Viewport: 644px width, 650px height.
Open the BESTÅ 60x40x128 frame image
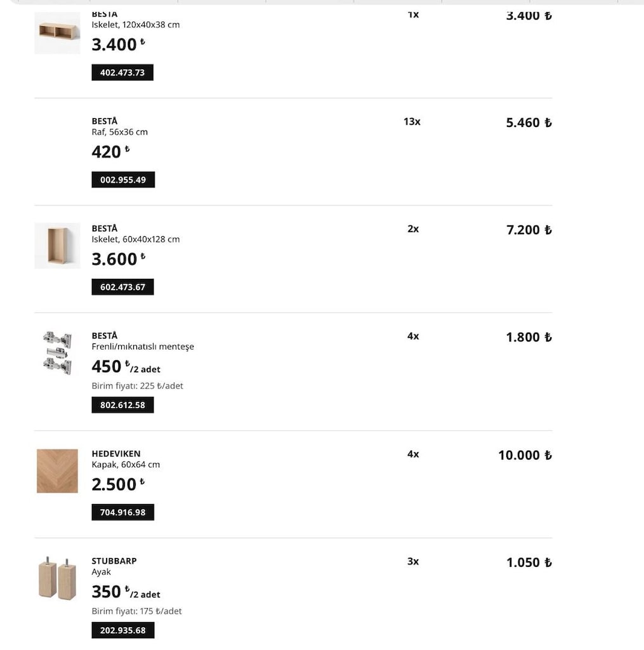[x=57, y=246]
